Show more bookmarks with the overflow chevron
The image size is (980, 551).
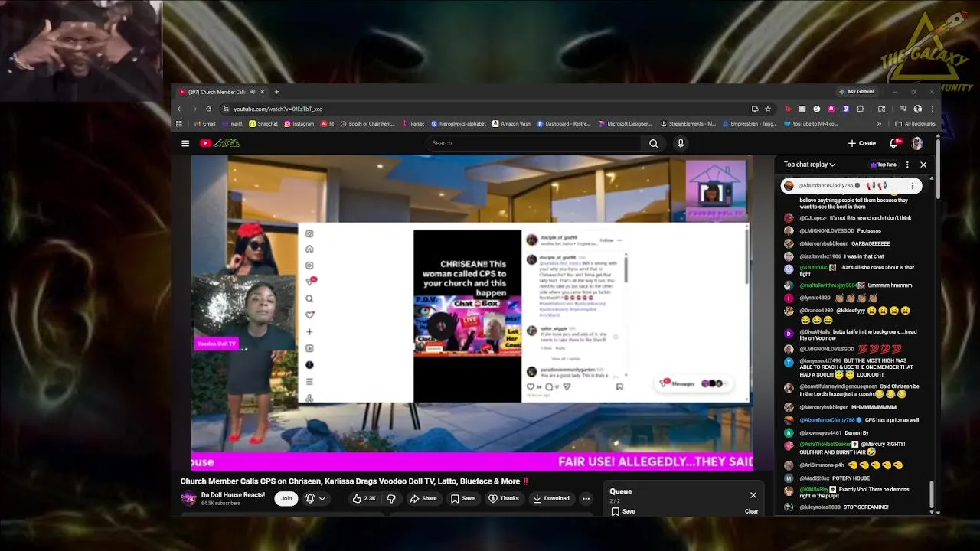pyautogui.click(x=879, y=123)
